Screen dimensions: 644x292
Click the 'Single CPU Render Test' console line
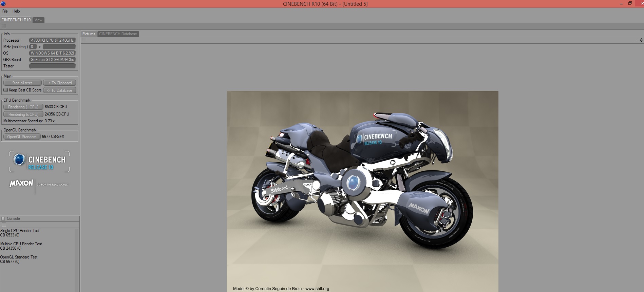click(20, 231)
